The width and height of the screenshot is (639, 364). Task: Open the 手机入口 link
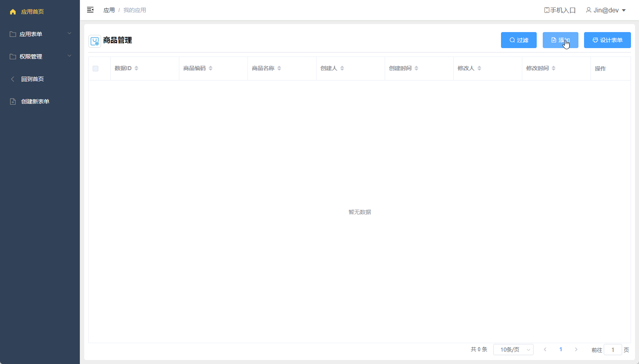(x=560, y=10)
